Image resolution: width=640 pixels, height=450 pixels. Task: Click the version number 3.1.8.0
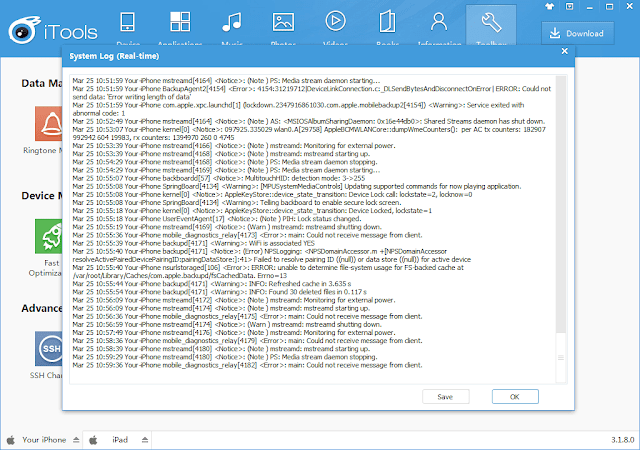pyautogui.click(x=623, y=440)
